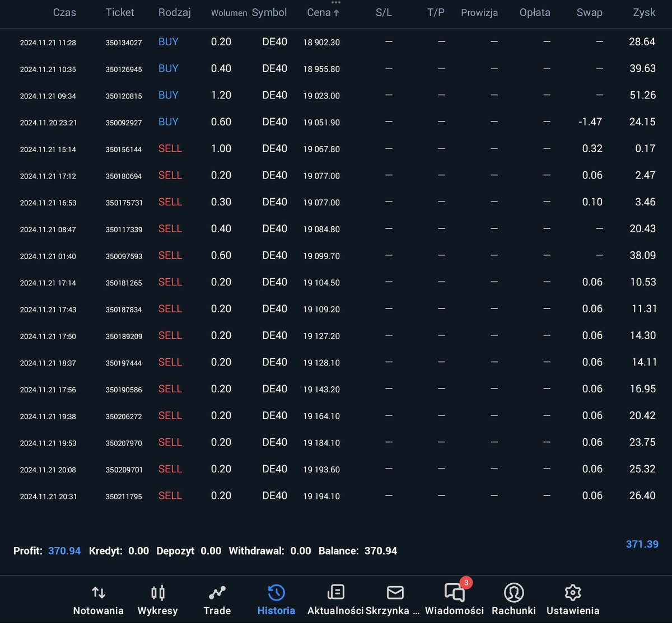Image resolution: width=672 pixels, height=623 pixels.
Task: Select ticket 350206272 row
Action: 336,416
